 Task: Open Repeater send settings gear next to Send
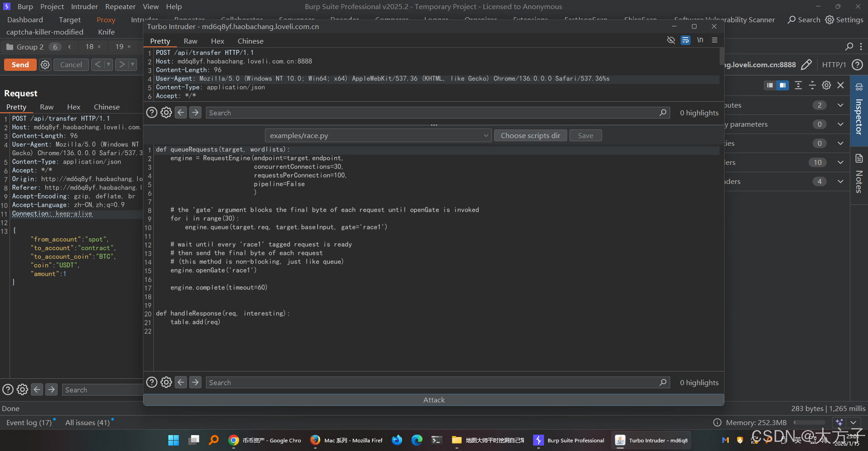(45, 64)
